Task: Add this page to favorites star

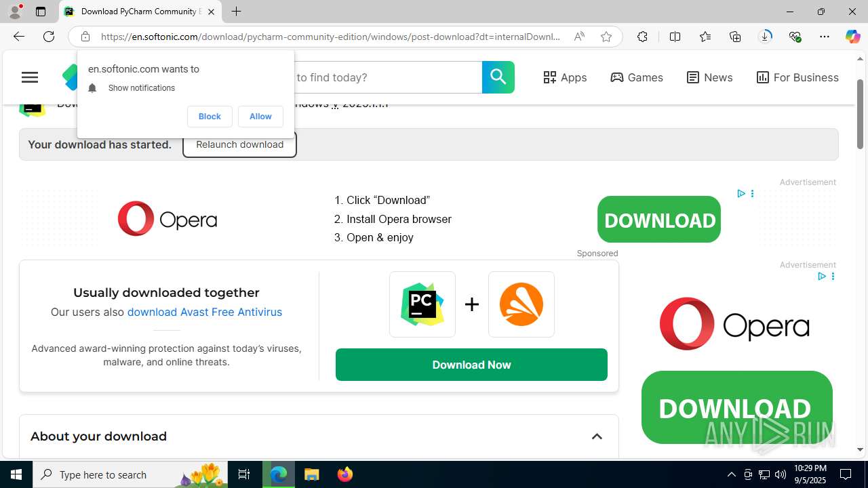Action: tap(606, 37)
